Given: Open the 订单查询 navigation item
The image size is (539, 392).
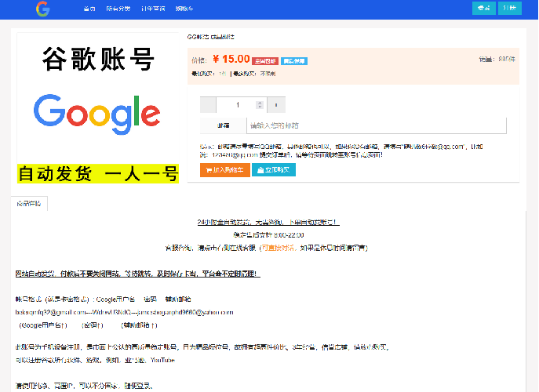Looking at the screenshot, I should pos(153,9).
